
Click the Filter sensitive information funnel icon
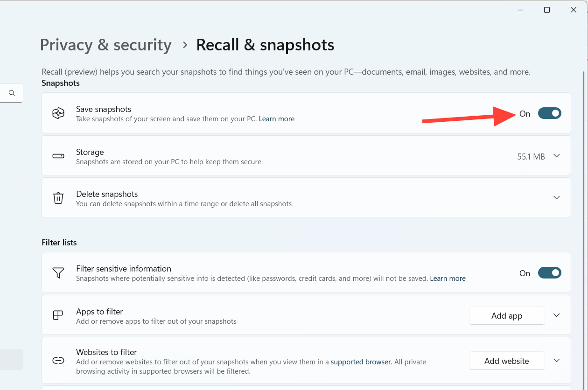[58, 273]
